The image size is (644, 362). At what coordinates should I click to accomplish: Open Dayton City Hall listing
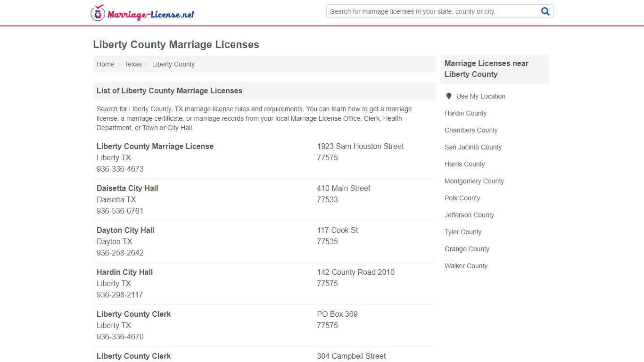[x=125, y=230]
